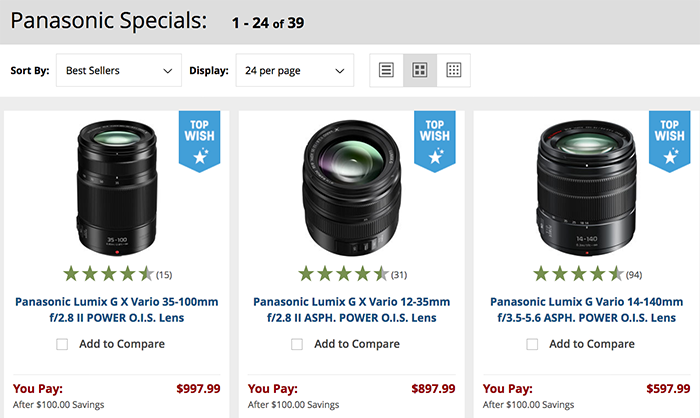Screen dimensions: 700x418
Task: Open star rating of the 12-35mm lens
Action: click(343, 274)
